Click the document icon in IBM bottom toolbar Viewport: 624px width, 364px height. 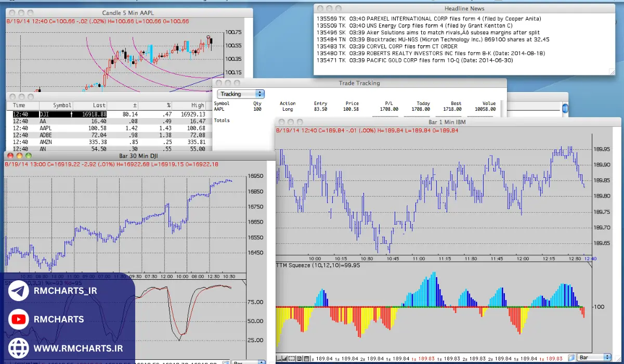300,358
